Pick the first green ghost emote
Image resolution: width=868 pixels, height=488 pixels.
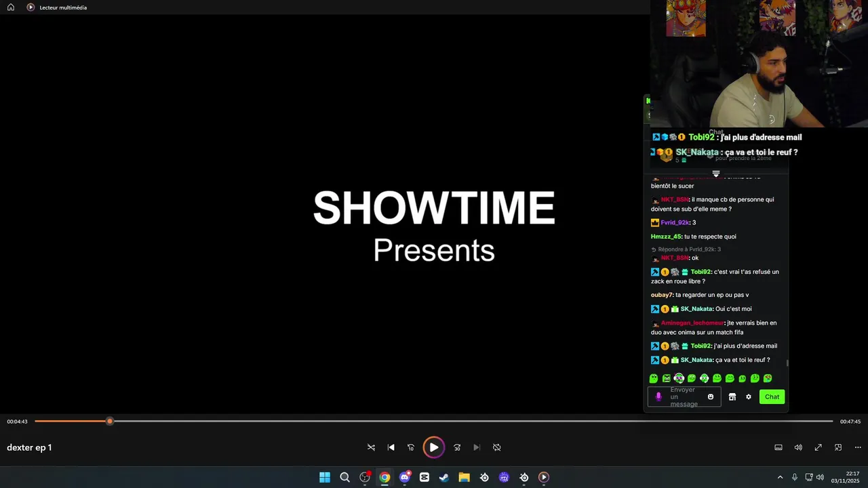654,378
